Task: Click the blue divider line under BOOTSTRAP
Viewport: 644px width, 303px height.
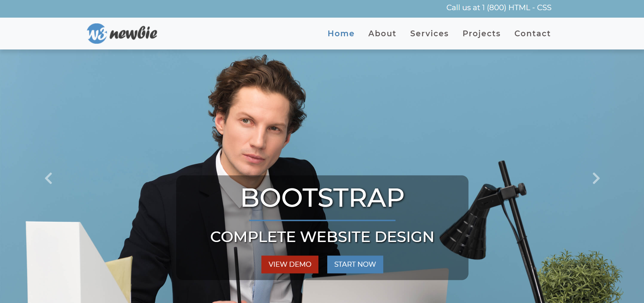Action: (x=322, y=220)
